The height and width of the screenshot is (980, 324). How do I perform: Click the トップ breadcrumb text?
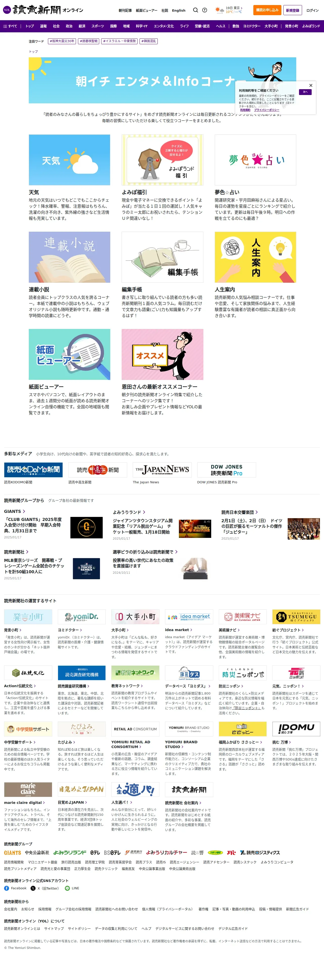(33, 51)
